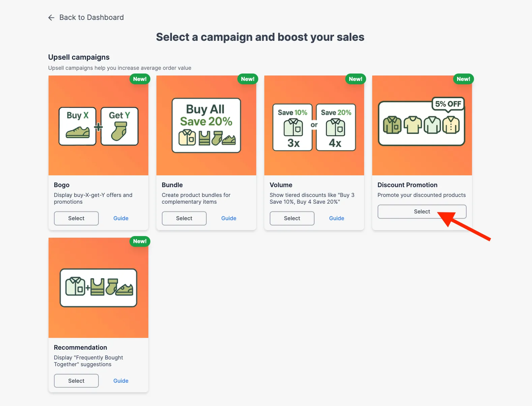Open the Recommendation guide link
Screen dimensions: 532x406
pyautogui.click(x=121, y=381)
